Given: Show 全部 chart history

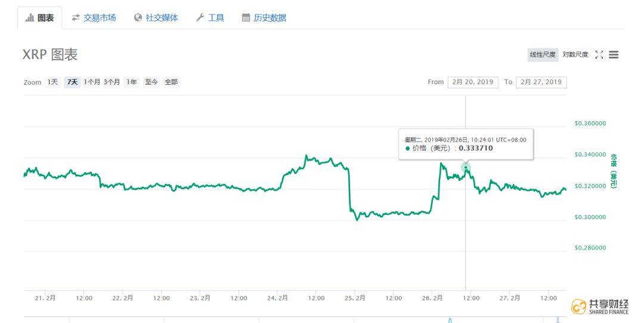Looking at the screenshot, I should [x=171, y=82].
